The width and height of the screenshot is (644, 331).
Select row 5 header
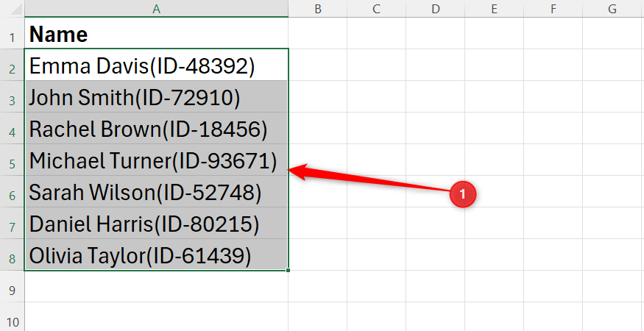coord(12,160)
